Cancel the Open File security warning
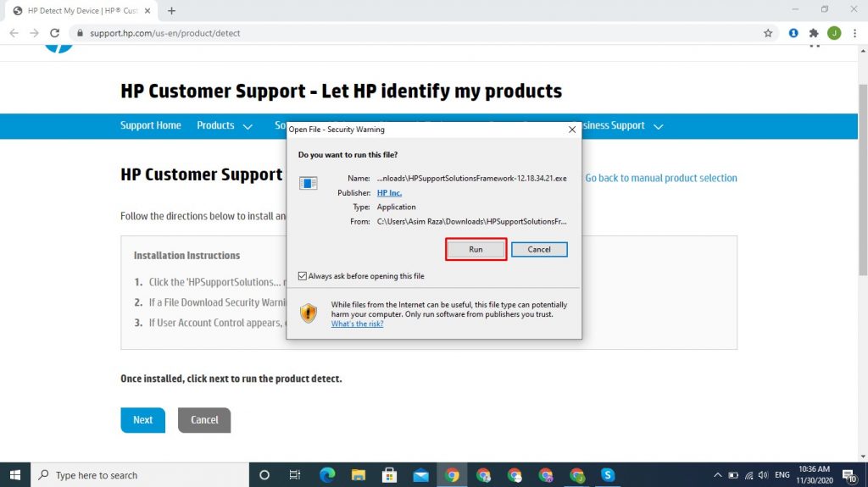Image resolution: width=868 pixels, height=487 pixels. pyautogui.click(x=539, y=249)
